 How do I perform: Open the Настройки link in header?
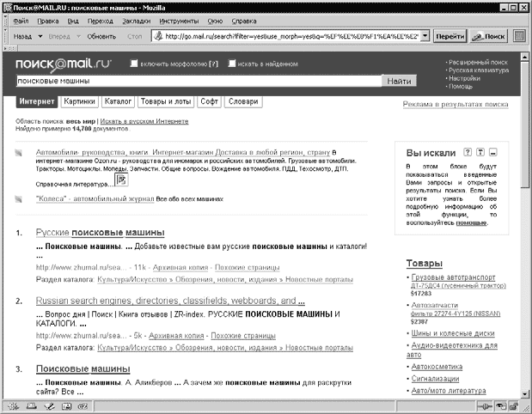tap(464, 78)
